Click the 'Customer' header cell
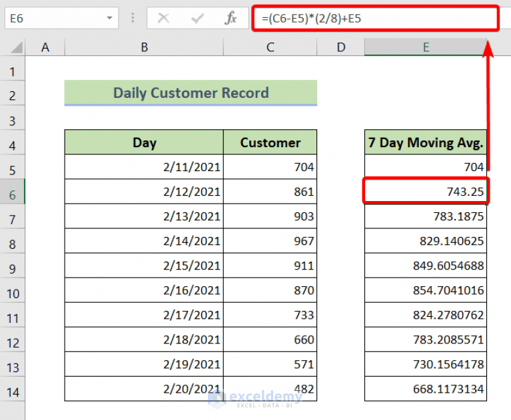 pos(270,142)
